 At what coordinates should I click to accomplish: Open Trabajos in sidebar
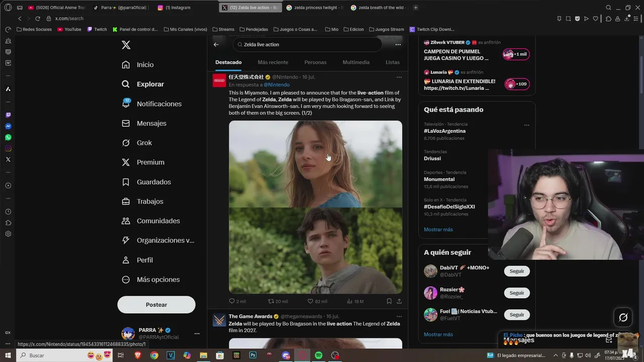(x=142, y=202)
